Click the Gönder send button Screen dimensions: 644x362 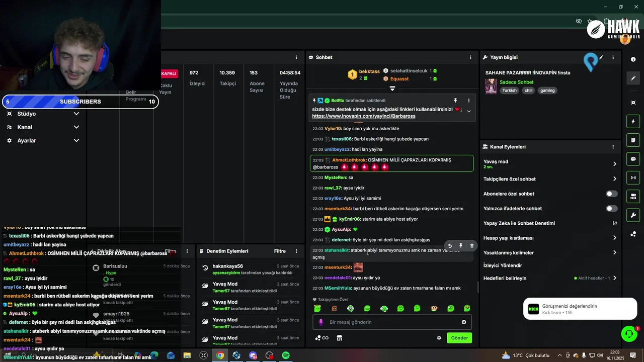coord(459,338)
